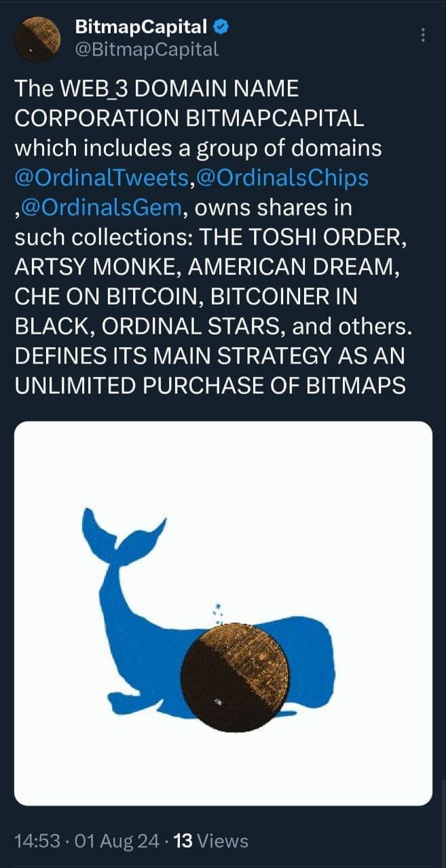This screenshot has width=446, height=868.
Task: Open the three-dot more options menu
Action: click(x=424, y=34)
